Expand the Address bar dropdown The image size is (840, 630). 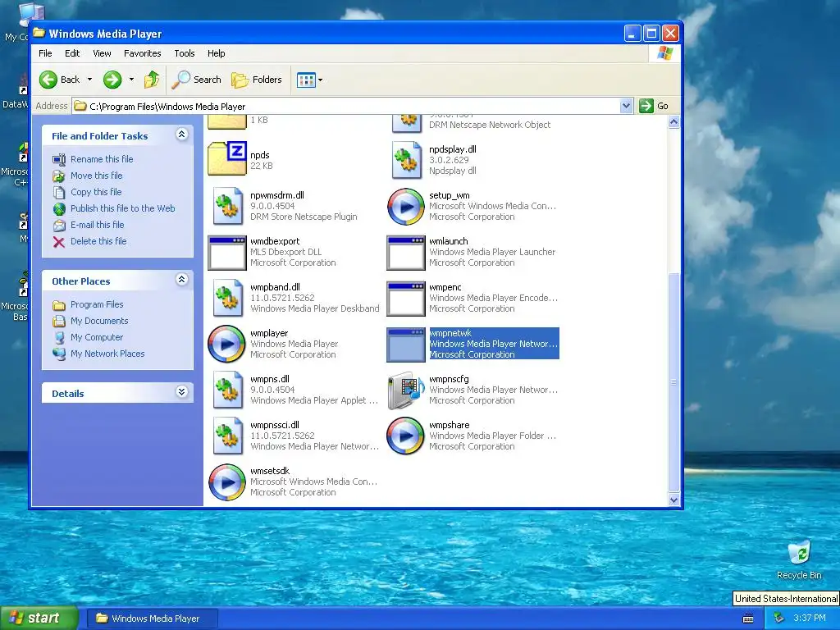(x=626, y=106)
